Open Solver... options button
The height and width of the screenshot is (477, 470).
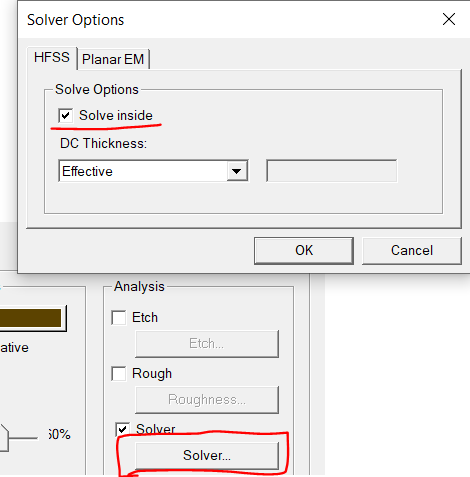coord(207,455)
